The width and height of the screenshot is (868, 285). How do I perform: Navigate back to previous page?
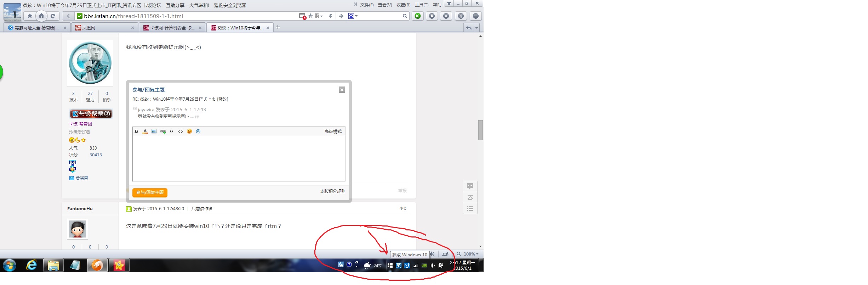[68, 16]
